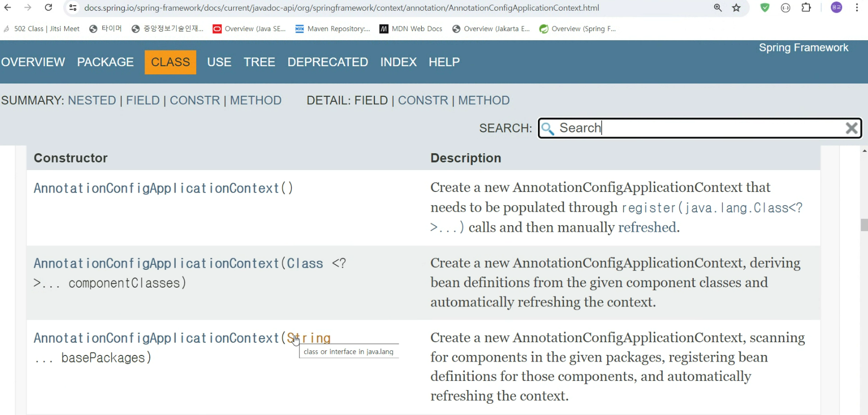The width and height of the screenshot is (868, 415).
Task: Jump to CONSTR detail section
Action: [423, 100]
